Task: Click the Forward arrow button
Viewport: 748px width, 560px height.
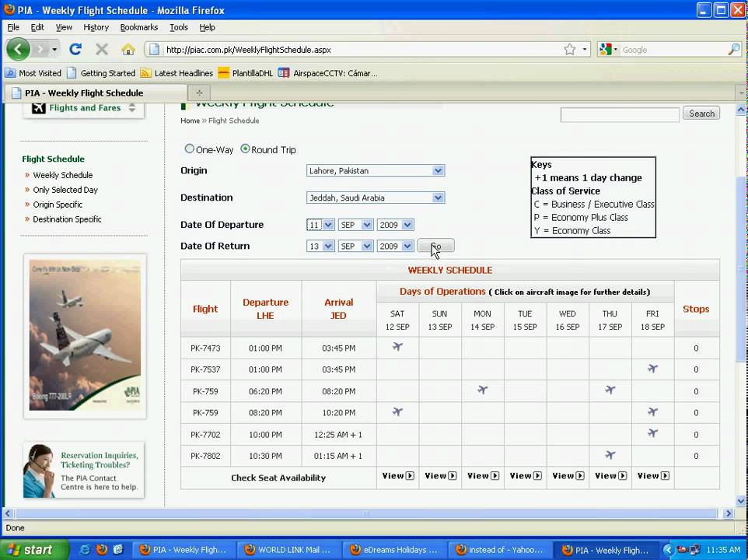Action: point(41,49)
